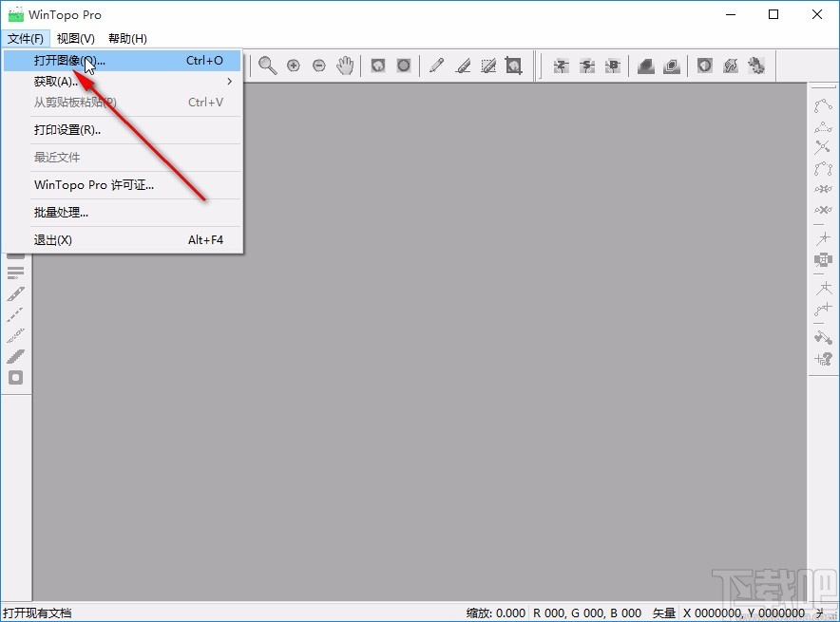Choose 批量处理... menu entry

click(x=123, y=213)
